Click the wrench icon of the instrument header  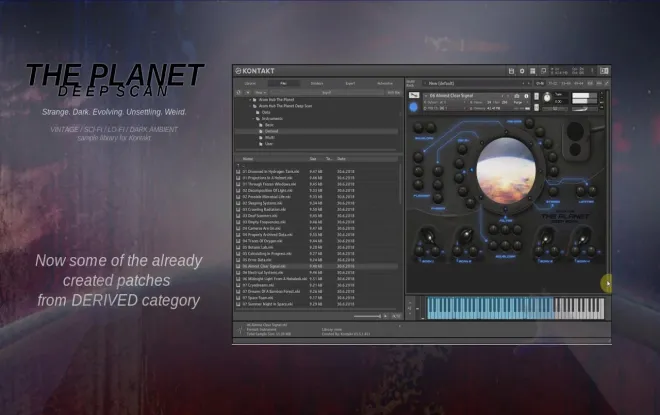[x=414, y=95]
